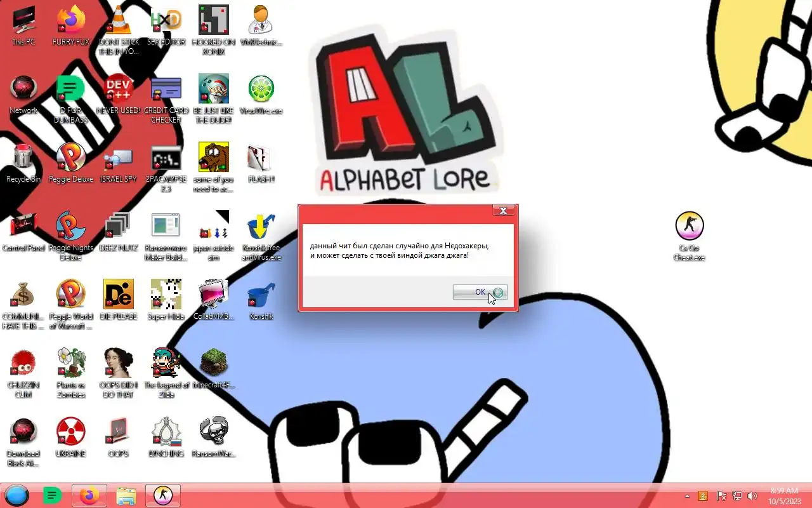The width and height of the screenshot is (812, 508).
Task: Select the money bag COMMUNI... icon
Action: [23, 304]
